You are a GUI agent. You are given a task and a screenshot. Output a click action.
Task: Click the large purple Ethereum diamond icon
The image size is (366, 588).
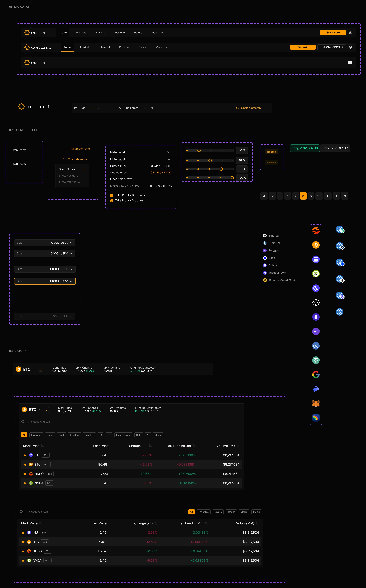(316, 317)
